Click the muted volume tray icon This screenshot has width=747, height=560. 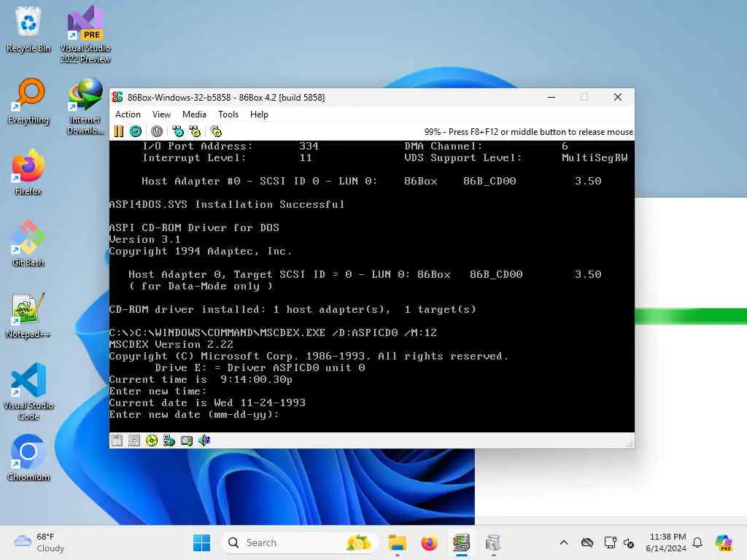[x=629, y=542]
